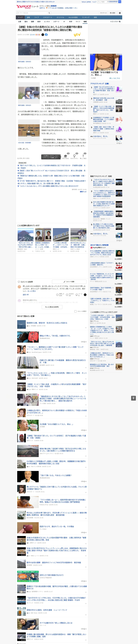
Task: Toggle コメント非表示 checkbox
Action: pyautogui.click(x=75, y=311)
